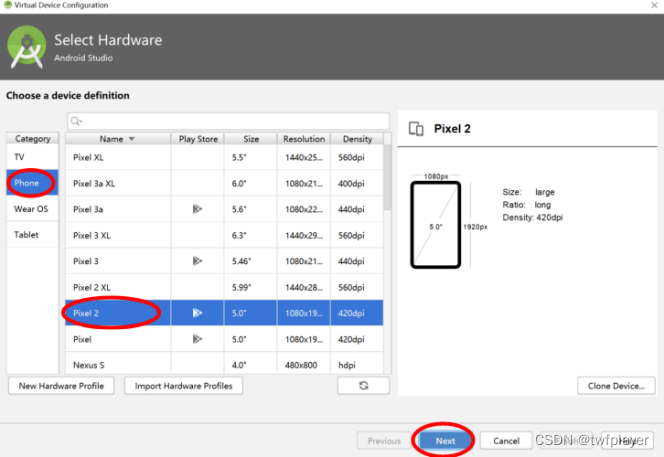Click the Play Store icon in Pixel row
The height and width of the screenshot is (457, 664).
[197, 339]
